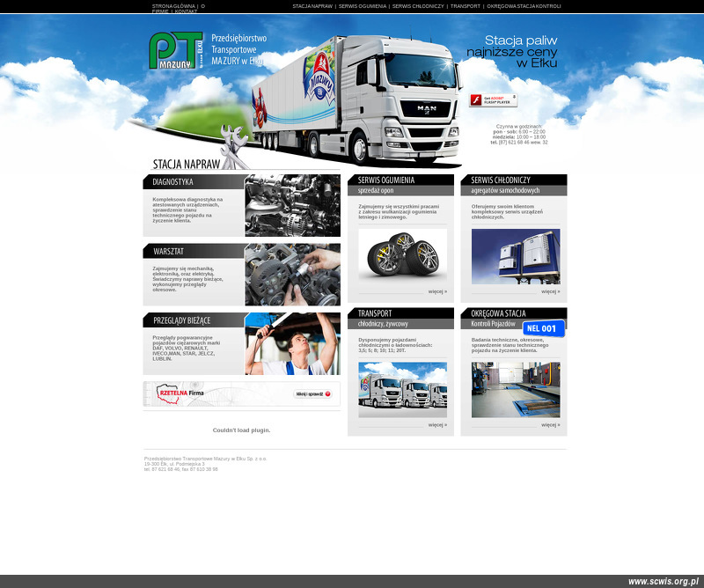Click the engine repair photo in Warsztat
The height and width of the screenshot is (588, 704).
click(x=293, y=275)
